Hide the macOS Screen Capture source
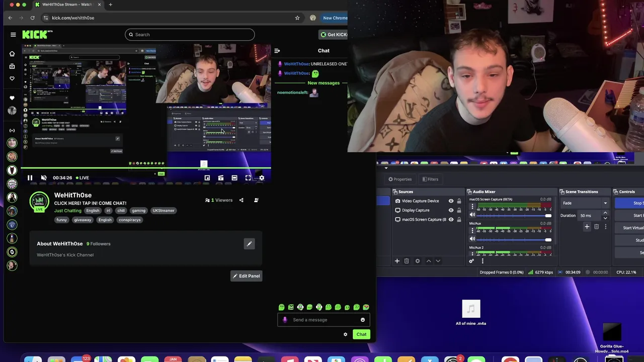 (451, 219)
